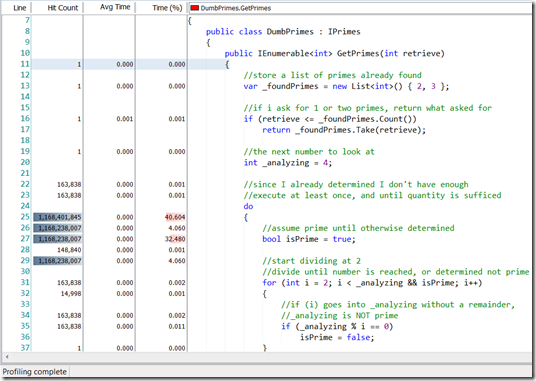Select line number 11 in the gutter
536x381 pixels.
click(x=25, y=64)
